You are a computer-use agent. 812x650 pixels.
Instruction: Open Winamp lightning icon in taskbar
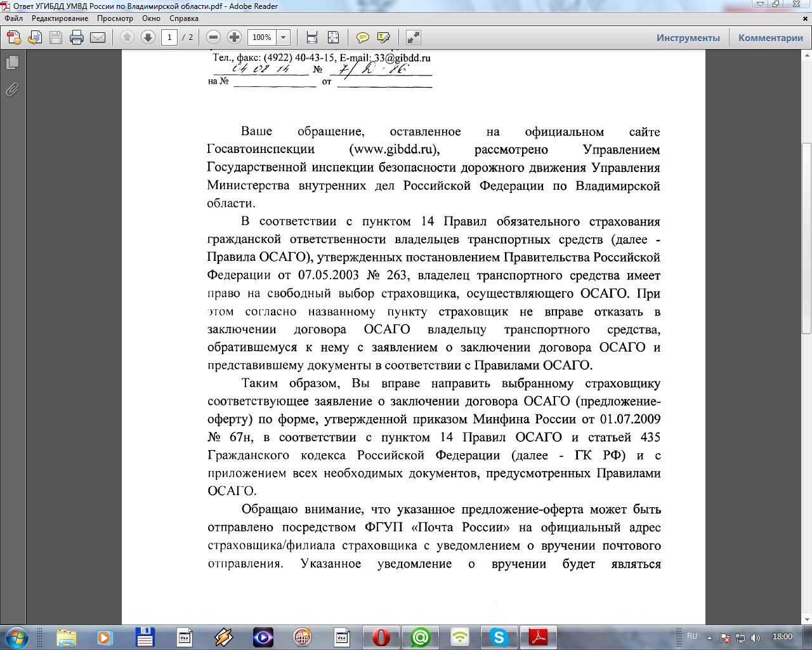tap(223, 637)
